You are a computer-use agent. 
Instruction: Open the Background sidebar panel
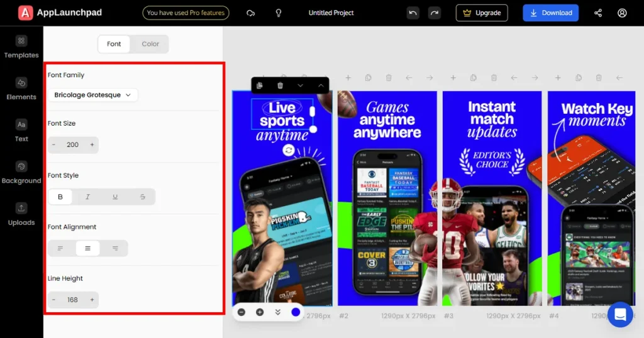(x=21, y=173)
